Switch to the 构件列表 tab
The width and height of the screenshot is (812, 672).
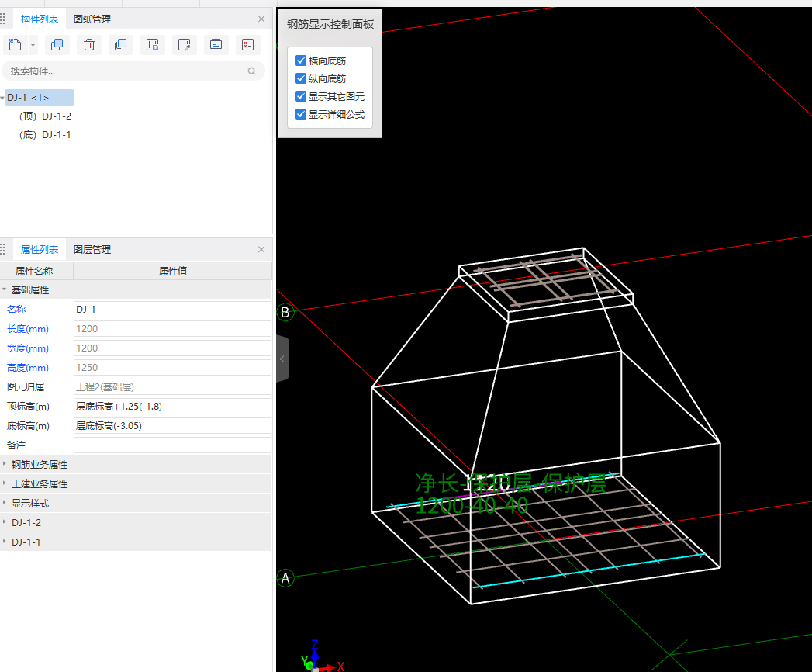(x=40, y=19)
